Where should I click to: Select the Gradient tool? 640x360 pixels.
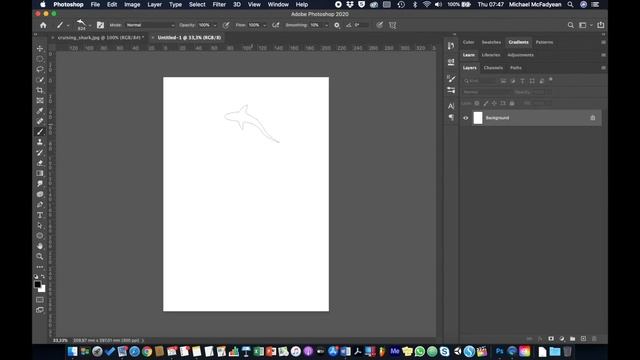40,173
